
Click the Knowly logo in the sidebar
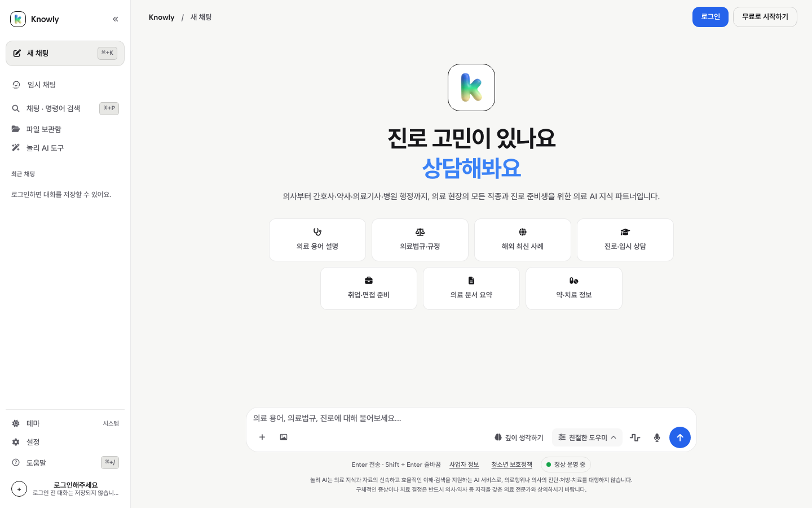[x=18, y=19]
